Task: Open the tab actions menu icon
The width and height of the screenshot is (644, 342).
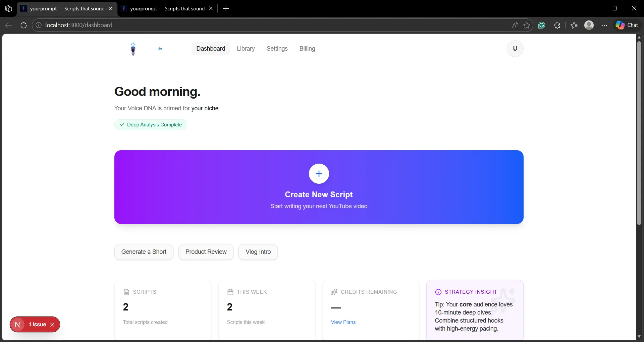Action: tap(9, 9)
